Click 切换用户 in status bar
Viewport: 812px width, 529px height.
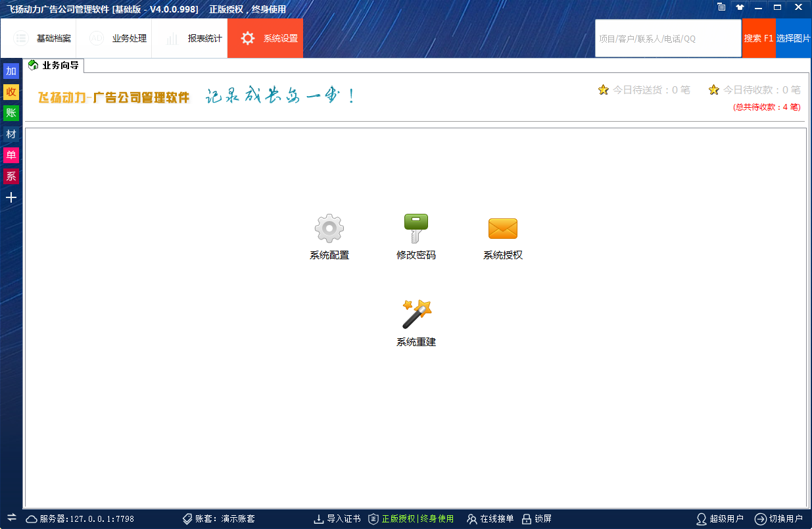[778, 518]
